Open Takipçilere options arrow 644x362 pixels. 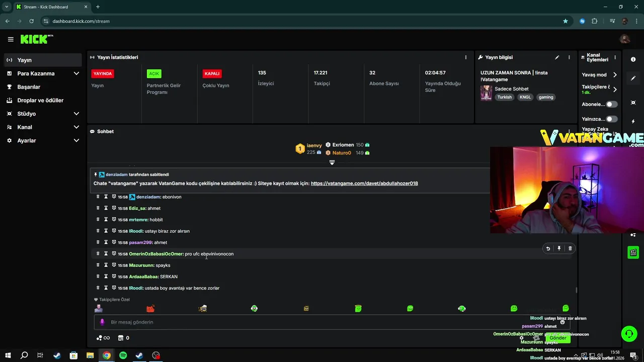coord(615,89)
